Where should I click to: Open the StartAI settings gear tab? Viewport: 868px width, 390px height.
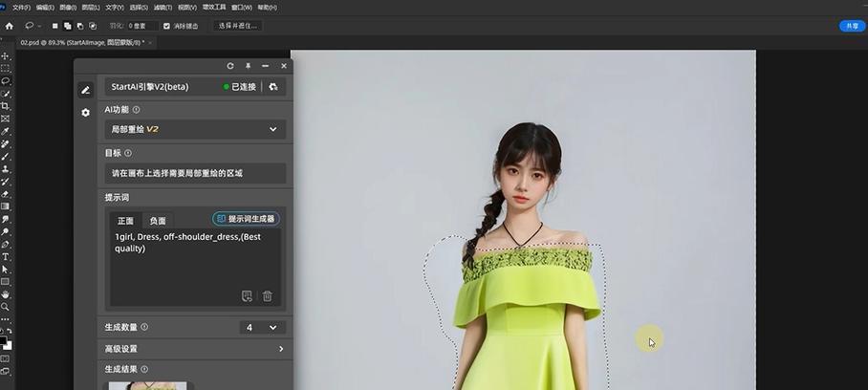pos(85,112)
